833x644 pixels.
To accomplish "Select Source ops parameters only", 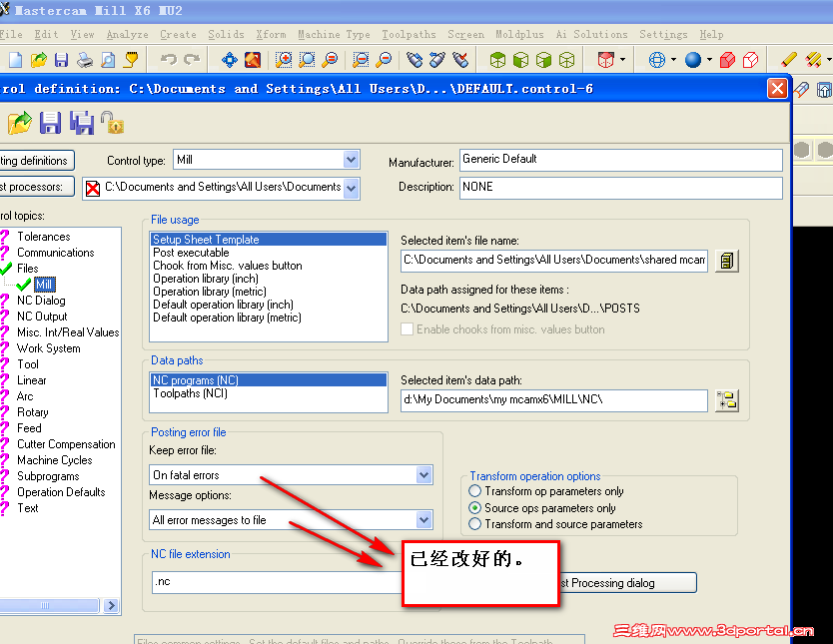I will [x=475, y=508].
